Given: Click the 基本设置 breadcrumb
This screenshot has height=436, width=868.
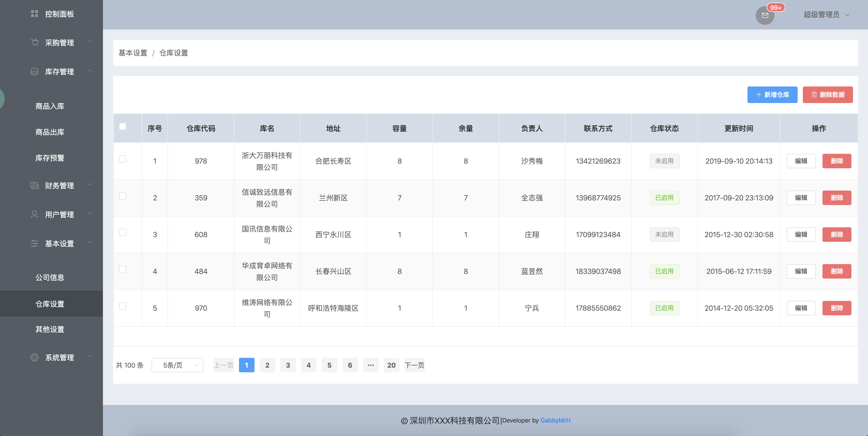Looking at the screenshot, I should click(133, 53).
